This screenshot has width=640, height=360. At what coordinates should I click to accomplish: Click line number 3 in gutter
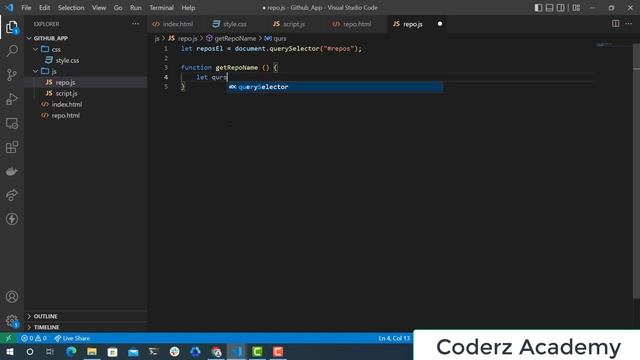pos(166,67)
